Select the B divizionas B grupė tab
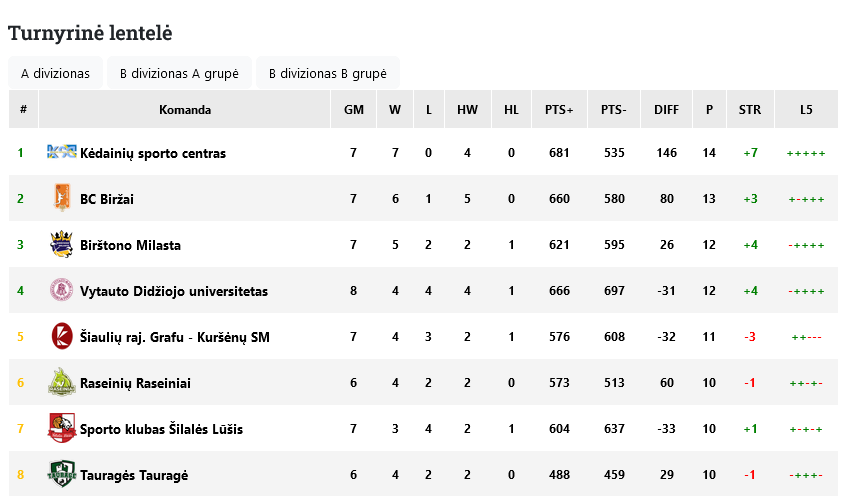The width and height of the screenshot is (843, 496). tap(327, 73)
